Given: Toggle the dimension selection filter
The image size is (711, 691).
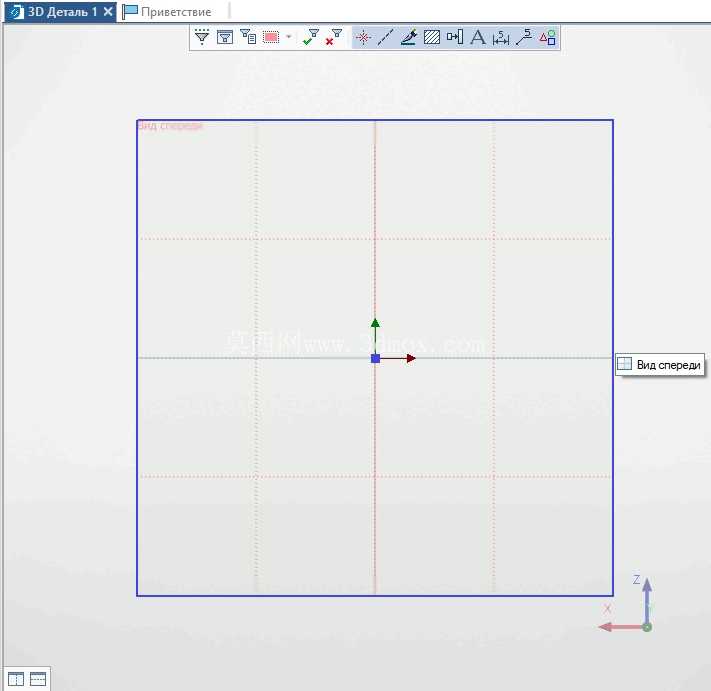Looking at the screenshot, I should click(501, 38).
